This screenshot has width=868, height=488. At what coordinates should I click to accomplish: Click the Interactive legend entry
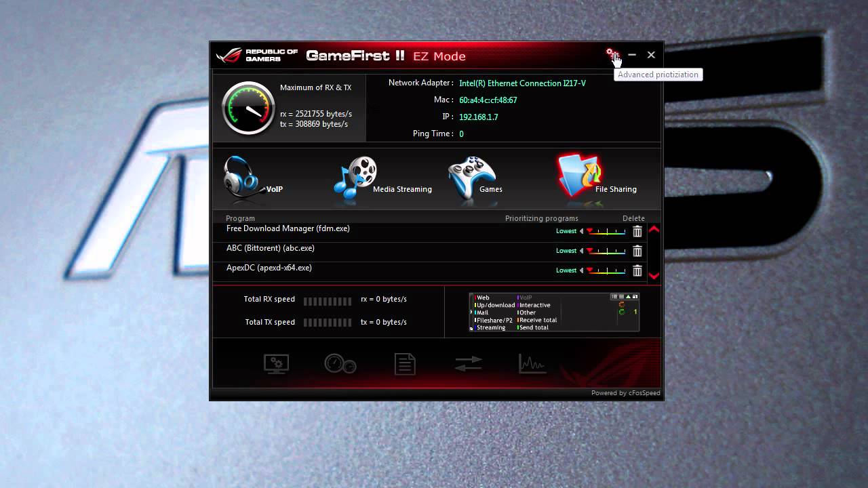pyautogui.click(x=534, y=305)
